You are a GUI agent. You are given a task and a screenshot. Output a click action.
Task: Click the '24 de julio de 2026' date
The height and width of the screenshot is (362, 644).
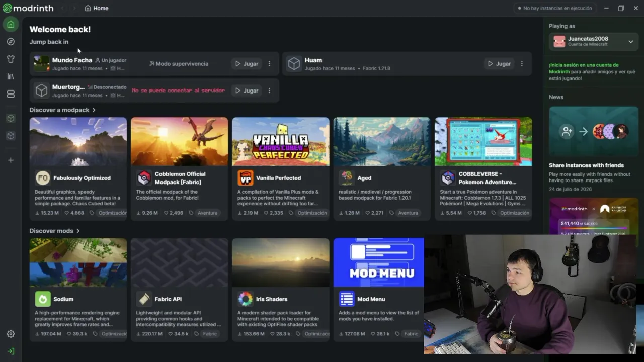(571, 189)
